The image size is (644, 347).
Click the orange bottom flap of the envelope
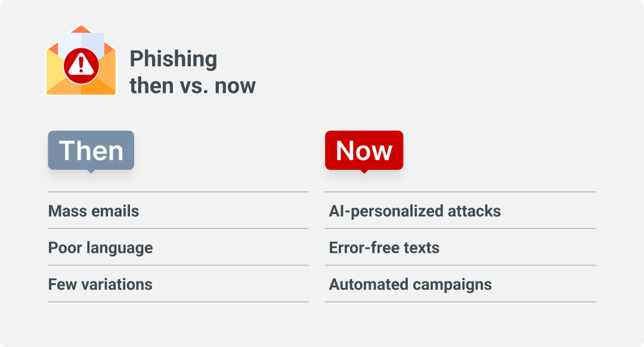[x=81, y=89]
